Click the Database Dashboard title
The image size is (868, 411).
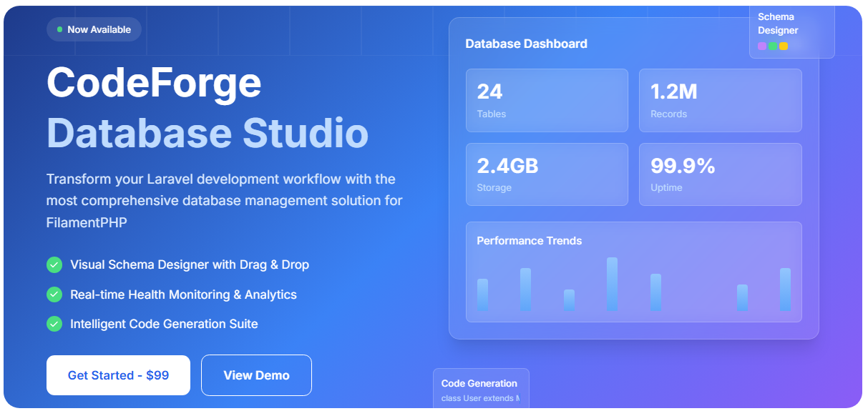coord(526,44)
